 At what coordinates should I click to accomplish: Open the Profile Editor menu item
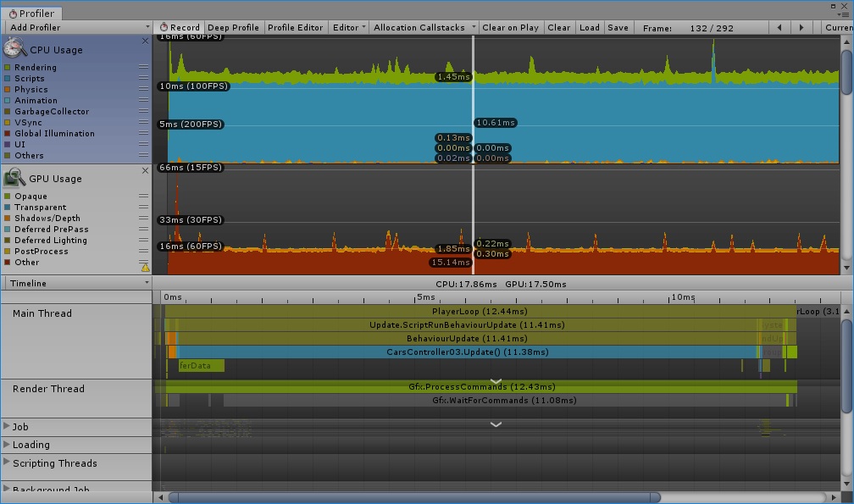295,27
